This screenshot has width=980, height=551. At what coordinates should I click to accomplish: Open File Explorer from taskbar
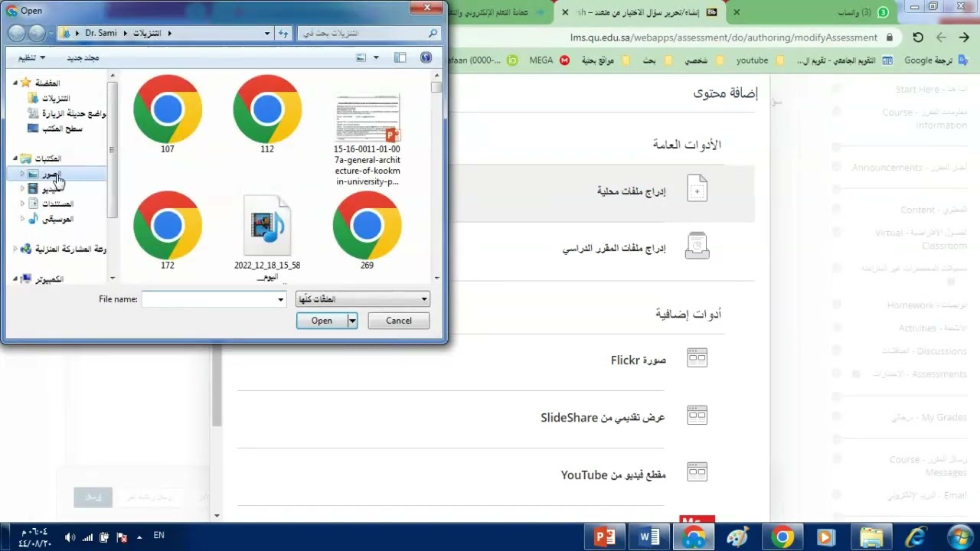tap(871, 537)
